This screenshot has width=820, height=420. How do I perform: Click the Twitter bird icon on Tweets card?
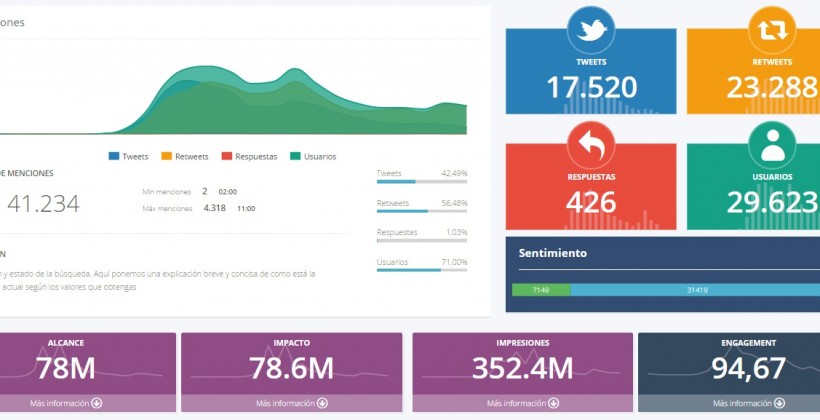tap(591, 30)
